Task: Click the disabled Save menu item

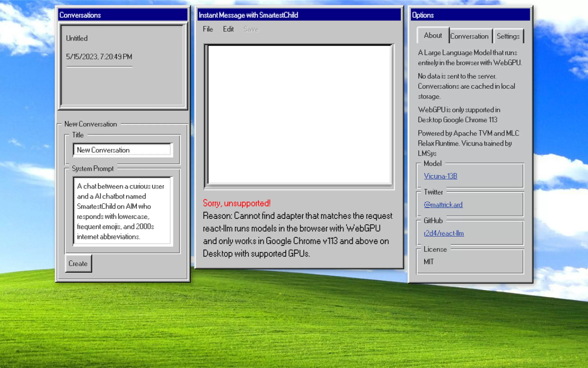Action: pos(251,29)
